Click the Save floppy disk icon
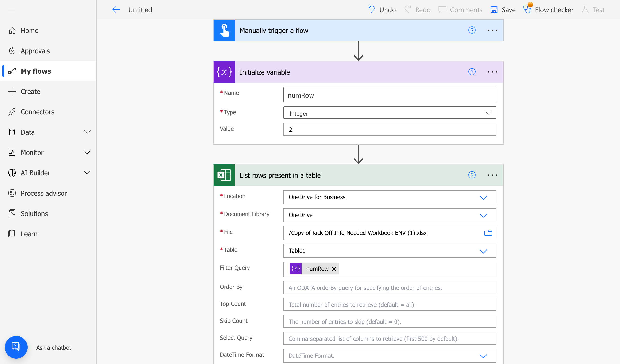620x364 pixels. [x=494, y=10]
